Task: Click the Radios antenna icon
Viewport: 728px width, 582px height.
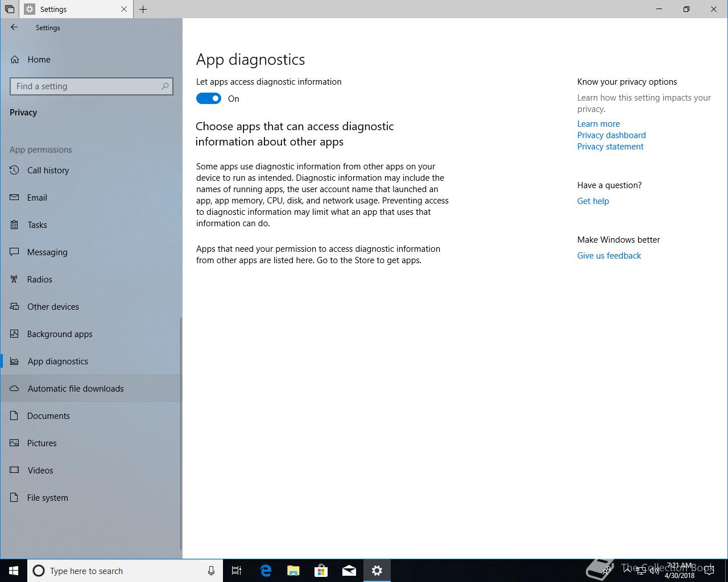Action: (15, 279)
